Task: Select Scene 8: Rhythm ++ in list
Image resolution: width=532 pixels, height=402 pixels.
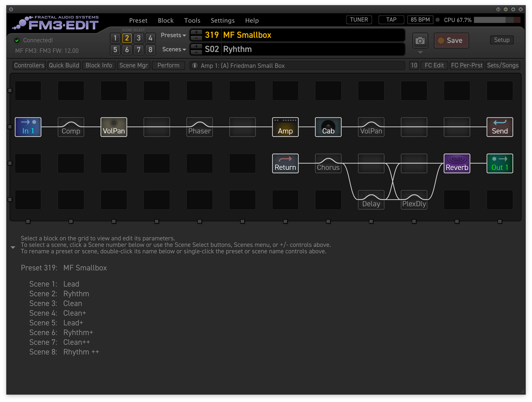Action: pyautogui.click(x=64, y=352)
